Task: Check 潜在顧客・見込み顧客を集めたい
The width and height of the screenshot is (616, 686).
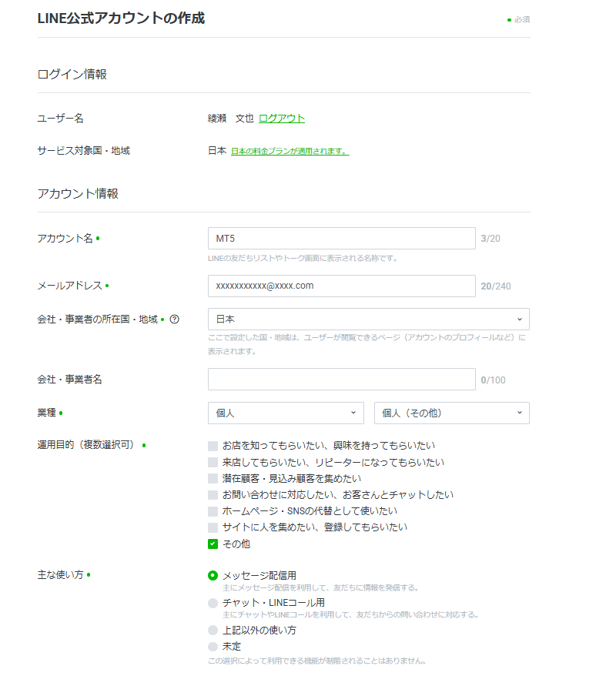Action: pos(213,478)
